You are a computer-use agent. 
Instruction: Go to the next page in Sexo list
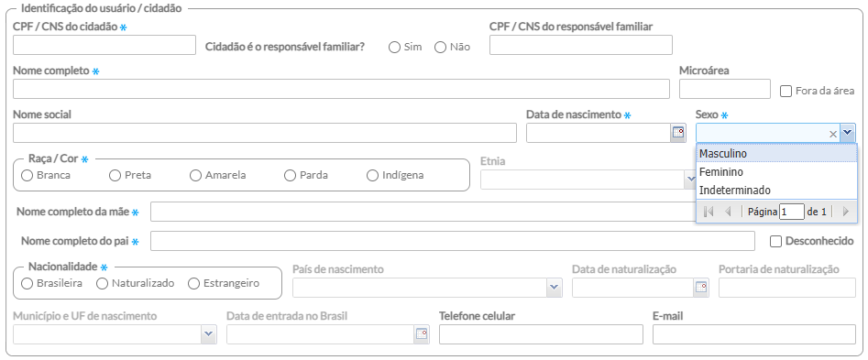[x=845, y=212]
